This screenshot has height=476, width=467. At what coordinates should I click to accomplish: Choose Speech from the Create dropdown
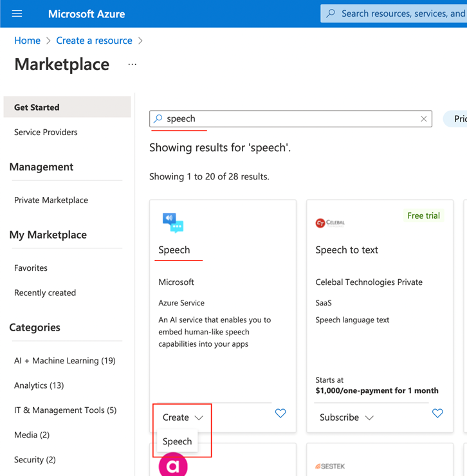[178, 441]
